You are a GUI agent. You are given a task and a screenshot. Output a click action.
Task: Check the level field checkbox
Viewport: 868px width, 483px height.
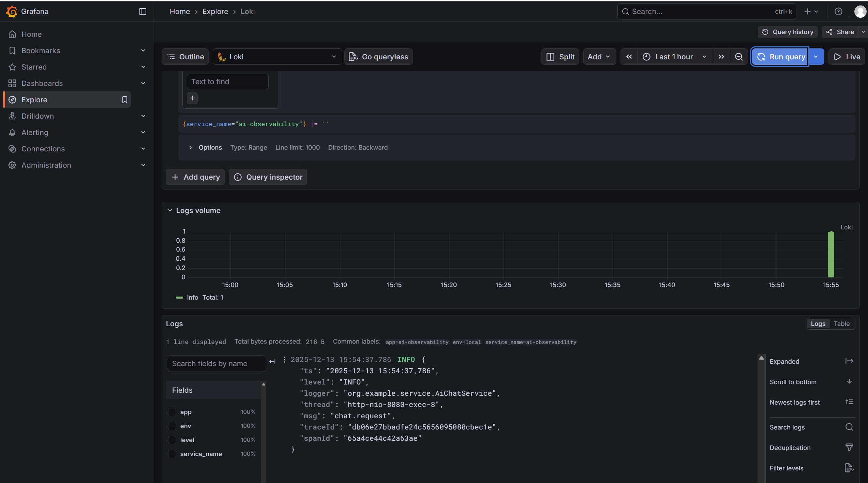point(172,440)
